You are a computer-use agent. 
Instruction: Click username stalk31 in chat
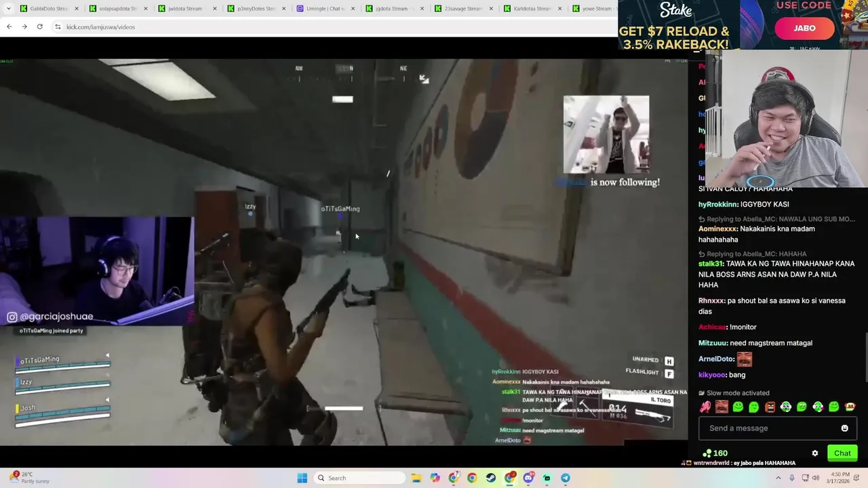coord(711,264)
